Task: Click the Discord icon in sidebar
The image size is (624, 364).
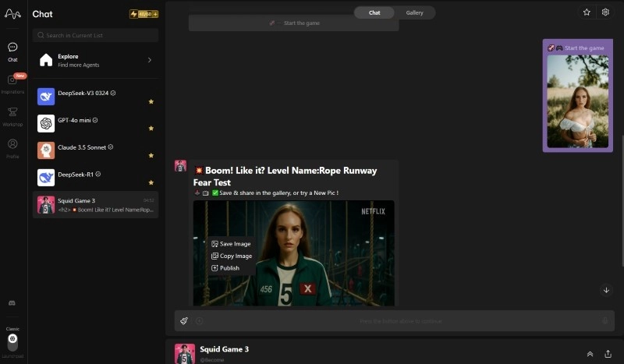Action: [x=12, y=302]
